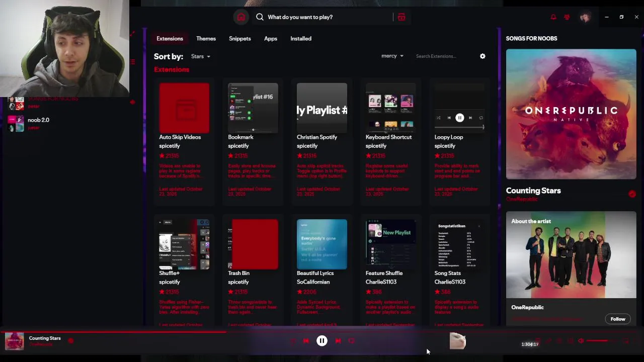Open Bookmark extension thumbnail
The height and width of the screenshot is (362, 644).
pos(253,108)
